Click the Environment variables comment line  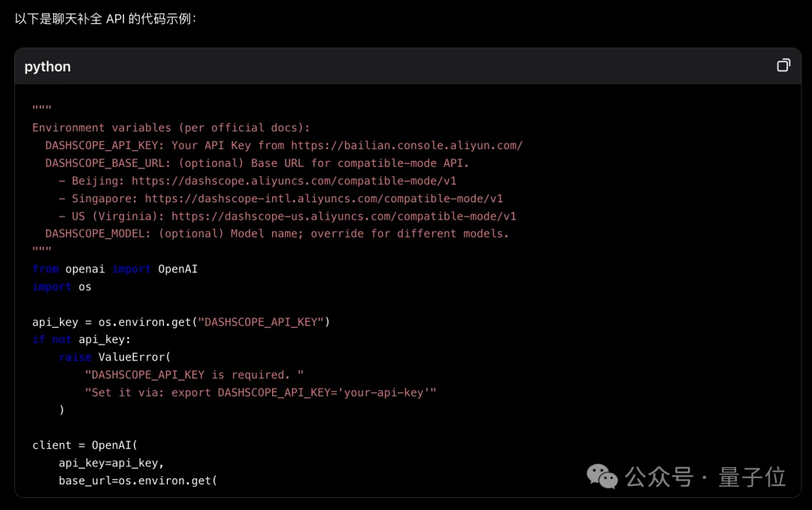pyautogui.click(x=171, y=128)
